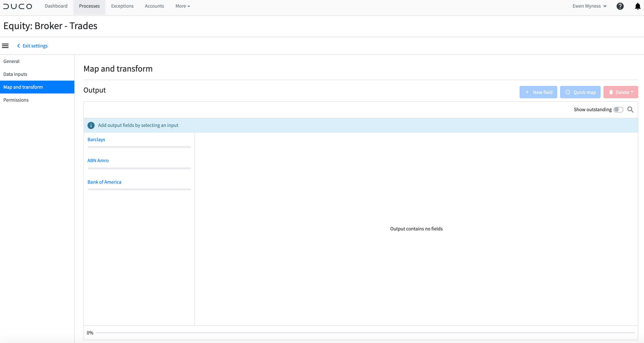This screenshot has width=644, height=343.
Task: Open the help icon in the top bar
Action: pyautogui.click(x=620, y=6)
